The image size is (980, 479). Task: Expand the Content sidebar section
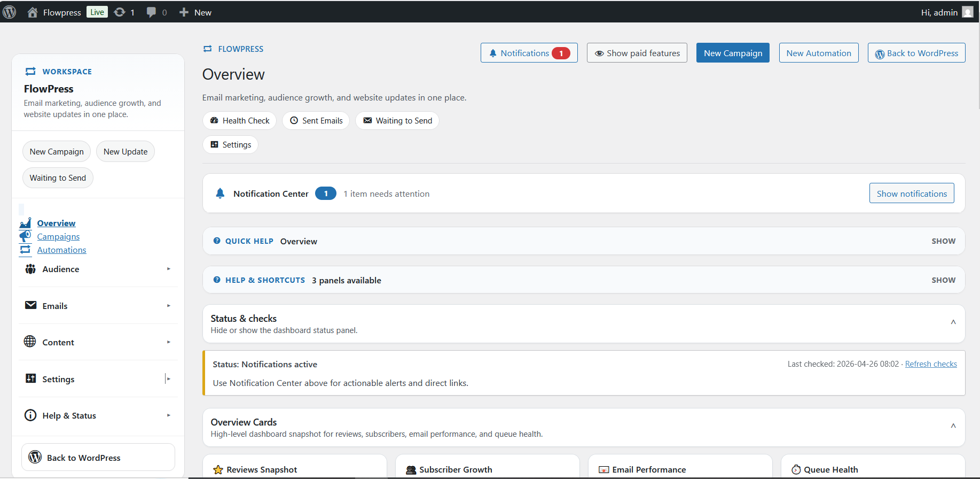[98, 342]
